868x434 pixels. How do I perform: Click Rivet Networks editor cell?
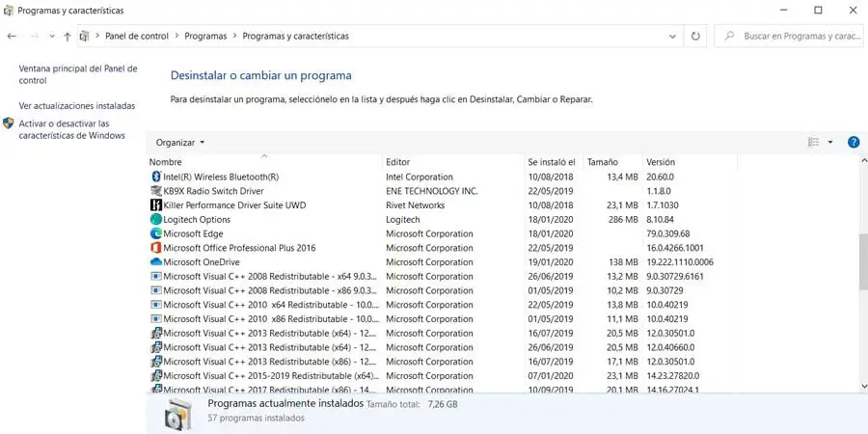coord(415,204)
